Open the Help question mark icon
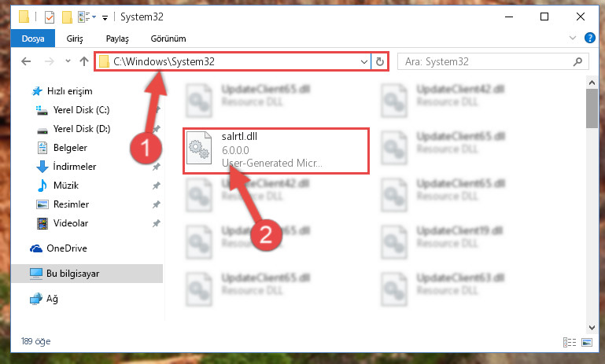The height and width of the screenshot is (364, 605). 589,38
